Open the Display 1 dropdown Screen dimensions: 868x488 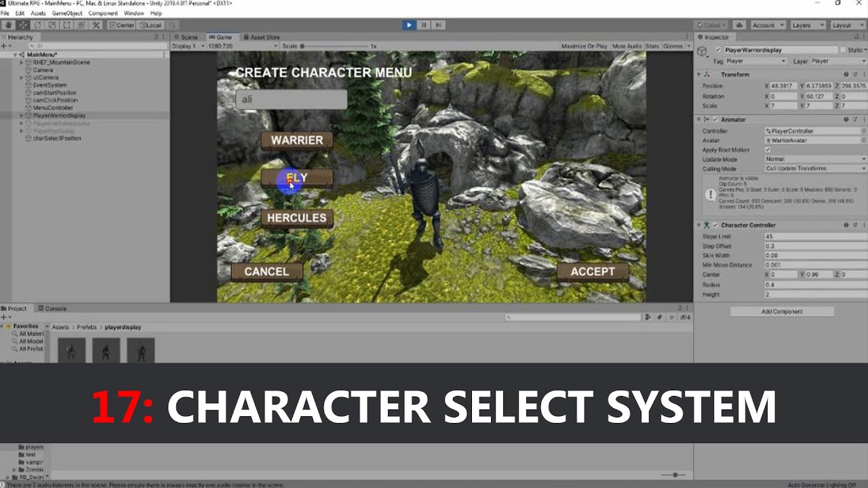(188, 46)
